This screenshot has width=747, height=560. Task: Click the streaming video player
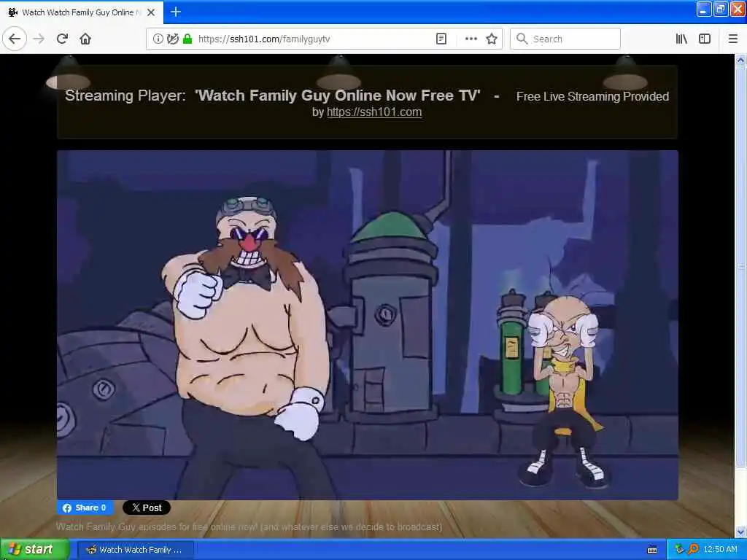368,325
